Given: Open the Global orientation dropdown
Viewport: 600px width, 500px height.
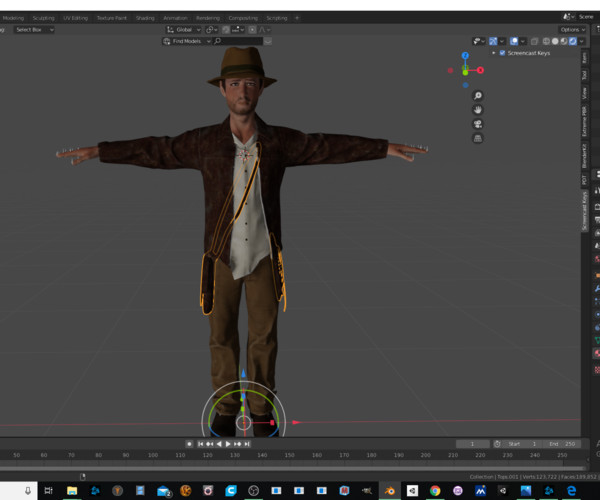Looking at the screenshot, I should tap(184, 29).
